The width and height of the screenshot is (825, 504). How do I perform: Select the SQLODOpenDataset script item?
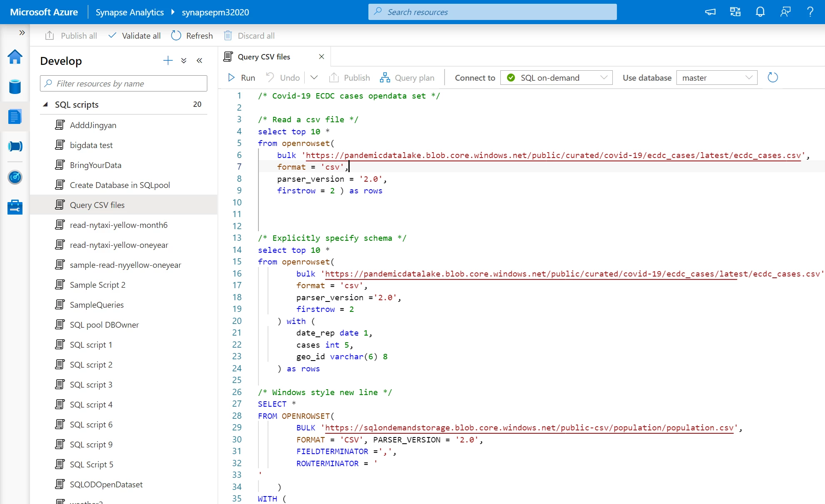(107, 484)
